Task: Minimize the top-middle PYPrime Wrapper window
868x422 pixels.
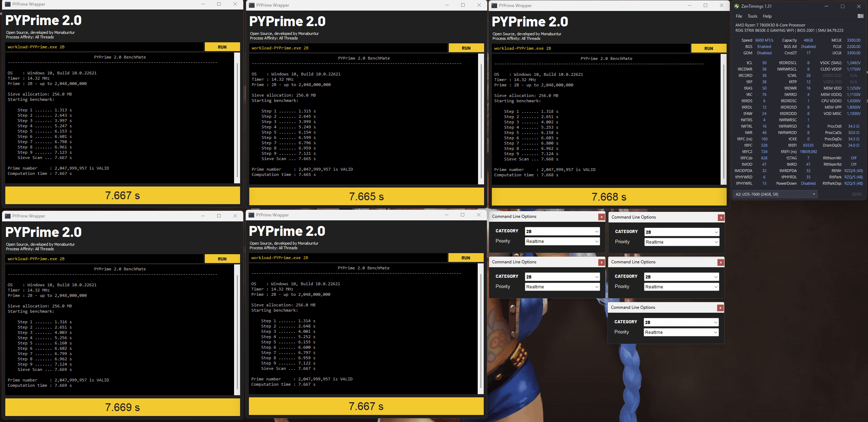Action: pyautogui.click(x=447, y=5)
